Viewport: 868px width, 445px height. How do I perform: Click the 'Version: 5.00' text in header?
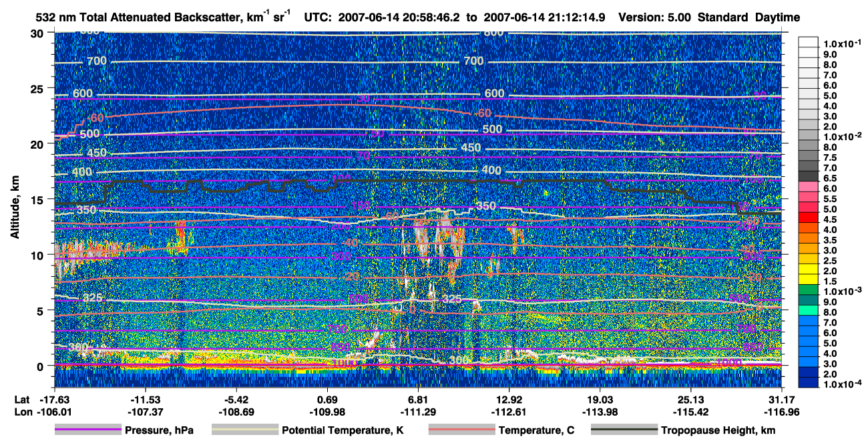click(x=654, y=17)
